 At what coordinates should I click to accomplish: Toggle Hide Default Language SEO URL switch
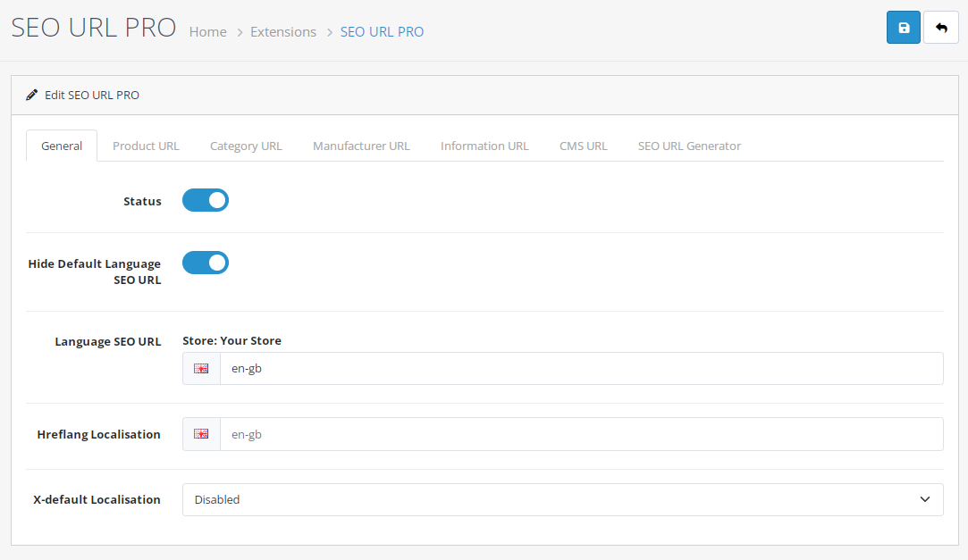[x=206, y=263]
